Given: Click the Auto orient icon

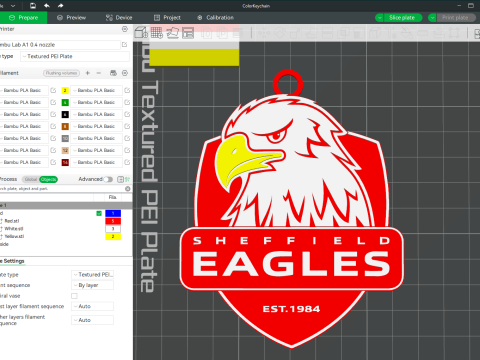Looking at the screenshot, I should point(173,33).
